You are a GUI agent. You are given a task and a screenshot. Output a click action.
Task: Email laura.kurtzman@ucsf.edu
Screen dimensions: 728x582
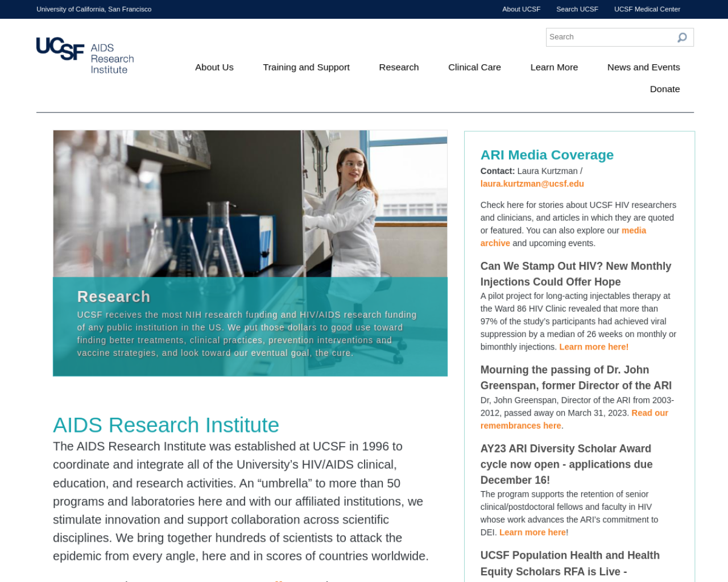tap(532, 184)
